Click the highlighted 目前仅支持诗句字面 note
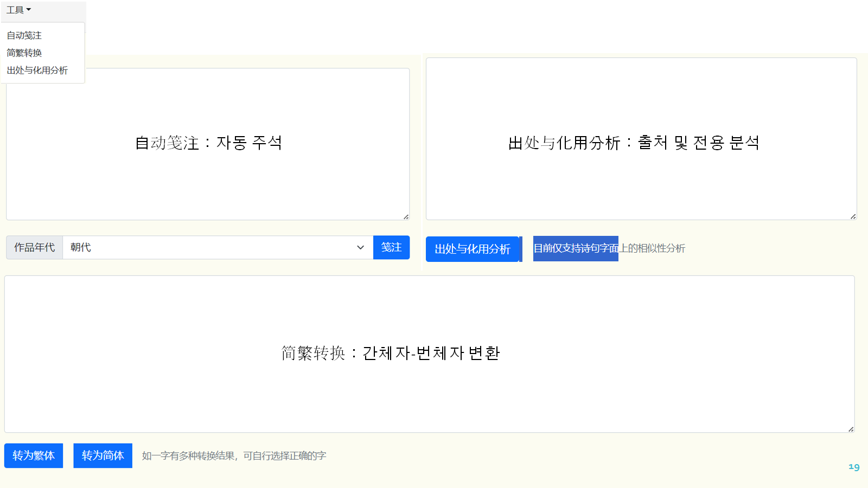The width and height of the screenshot is (868, 488). (x=576, y=248)
